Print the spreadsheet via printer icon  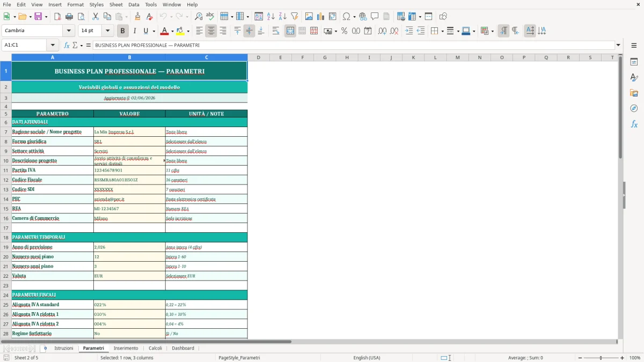pyautogui.click(x=69, y=17)
